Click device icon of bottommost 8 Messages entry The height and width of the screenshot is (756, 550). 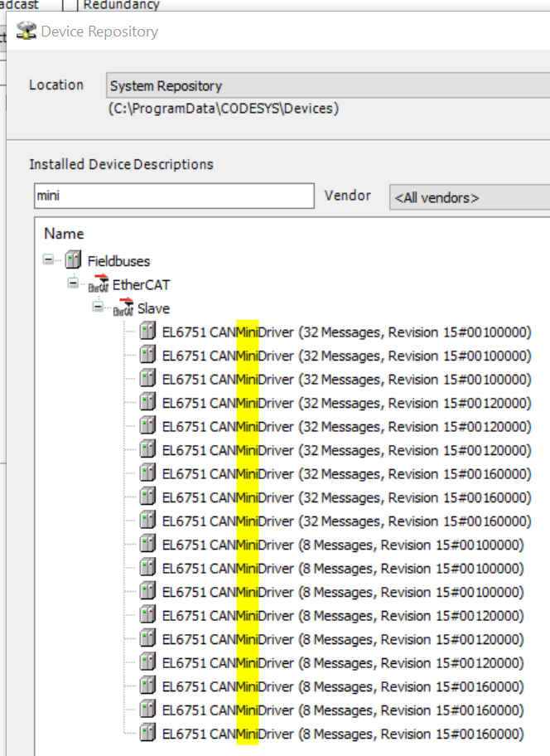pos(148,734)
